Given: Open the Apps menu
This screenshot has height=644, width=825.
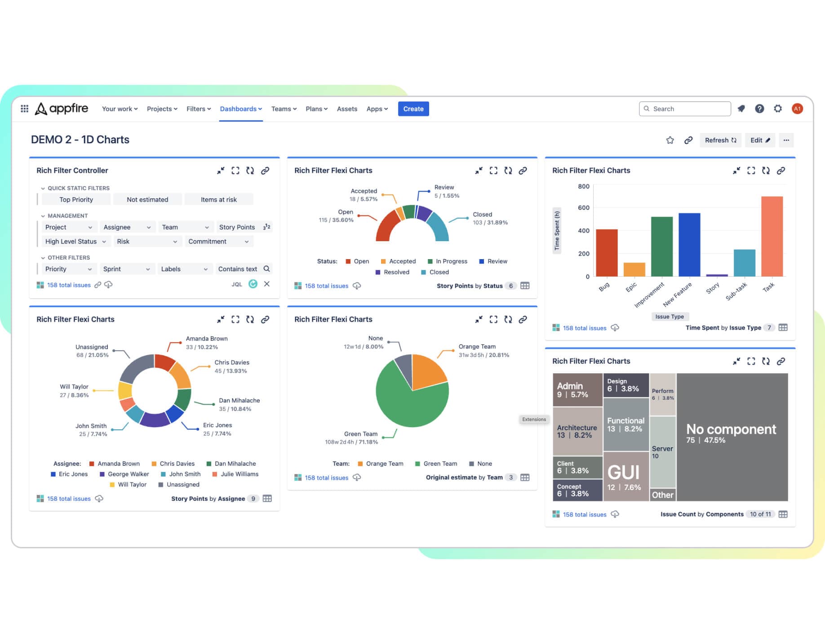Looking at the screenshot, I should [x=377, y=109].
